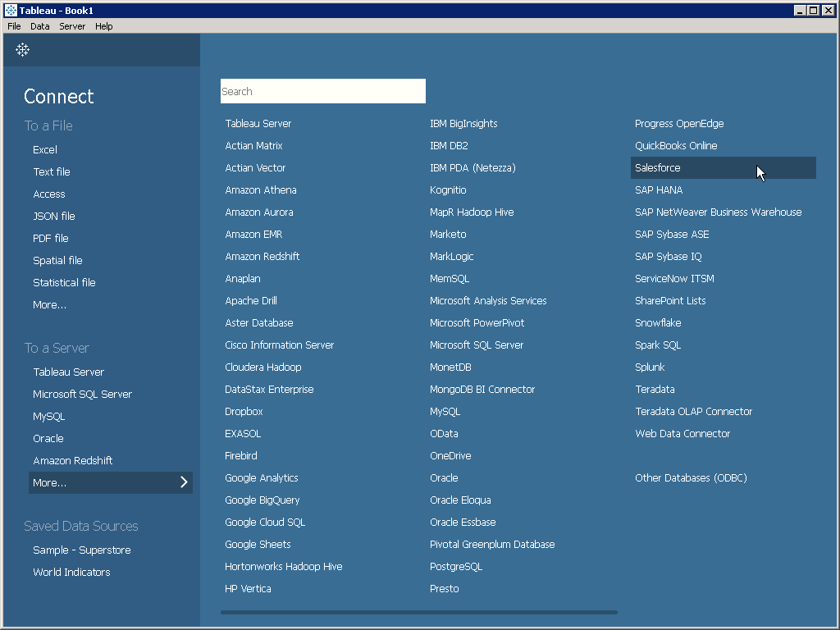Connect to a PDF file
This screenshot has width=840, height=630.
tap(51, 238)
